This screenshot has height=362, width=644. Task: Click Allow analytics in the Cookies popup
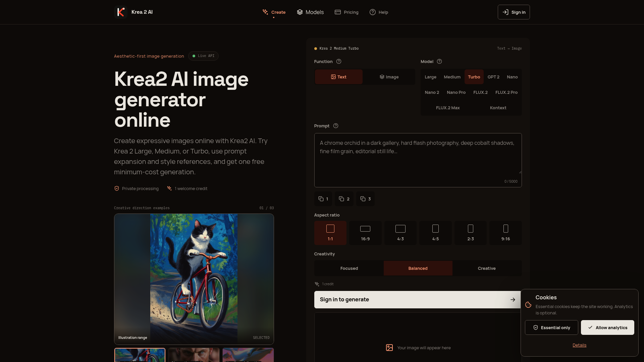pyautogui.click(x=607, y=327)
